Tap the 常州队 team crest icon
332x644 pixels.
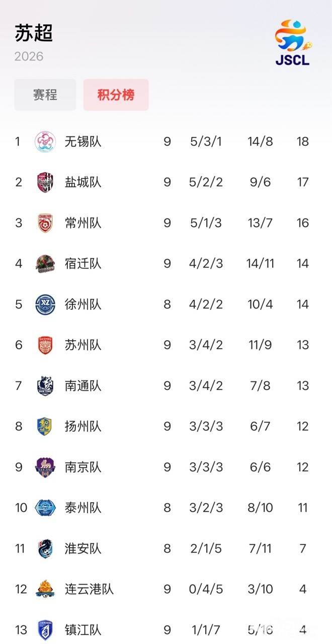coord(45,223)
